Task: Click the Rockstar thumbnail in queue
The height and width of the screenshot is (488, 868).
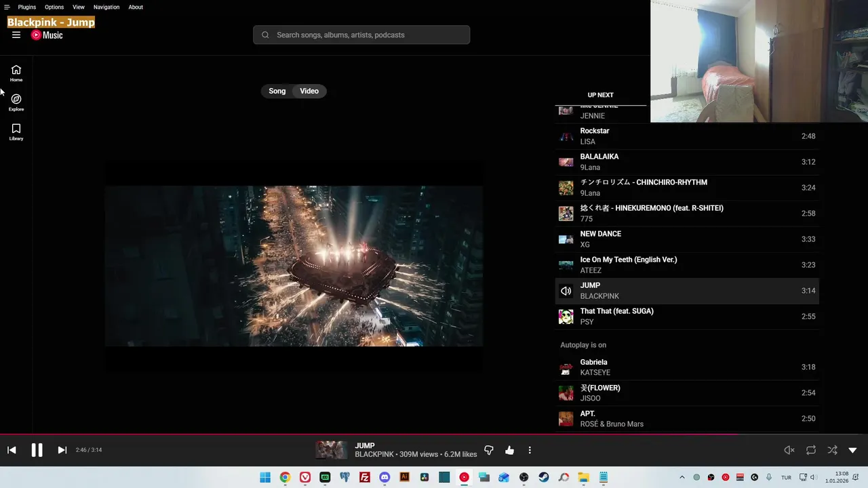Action: [566, 136]
